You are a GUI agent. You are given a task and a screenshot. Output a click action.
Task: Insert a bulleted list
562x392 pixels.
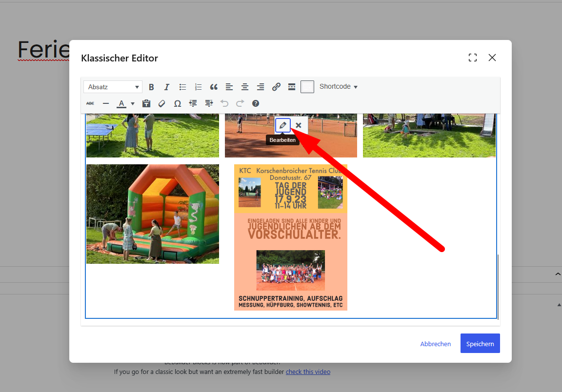[x=182, y=87]
